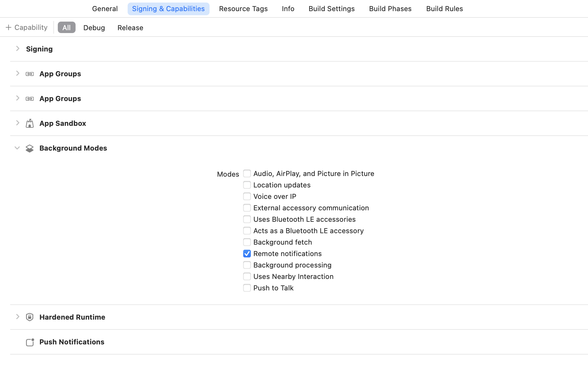
Task: Switch to the Build Rules tab
Action: click(x=444, y=9)
